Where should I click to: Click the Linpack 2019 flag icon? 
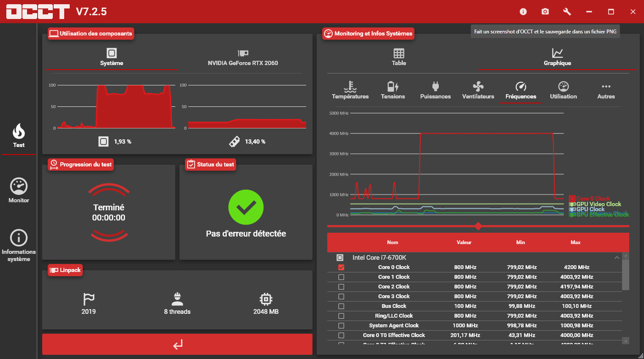point(89,299)
